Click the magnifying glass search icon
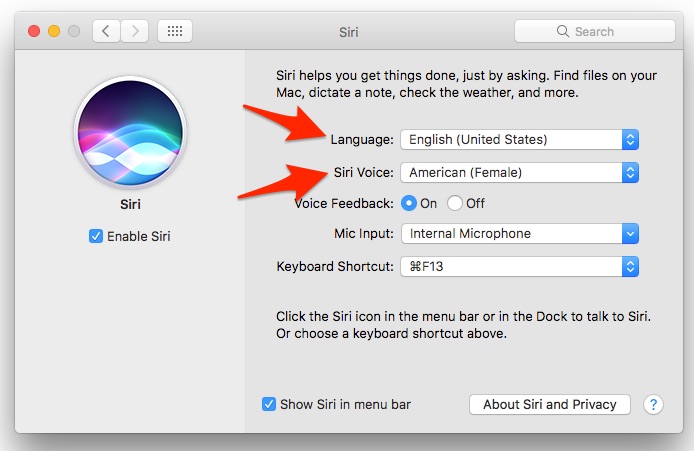Image resolution: width=694 pixels, height=451 pixels. coord(565,32)
